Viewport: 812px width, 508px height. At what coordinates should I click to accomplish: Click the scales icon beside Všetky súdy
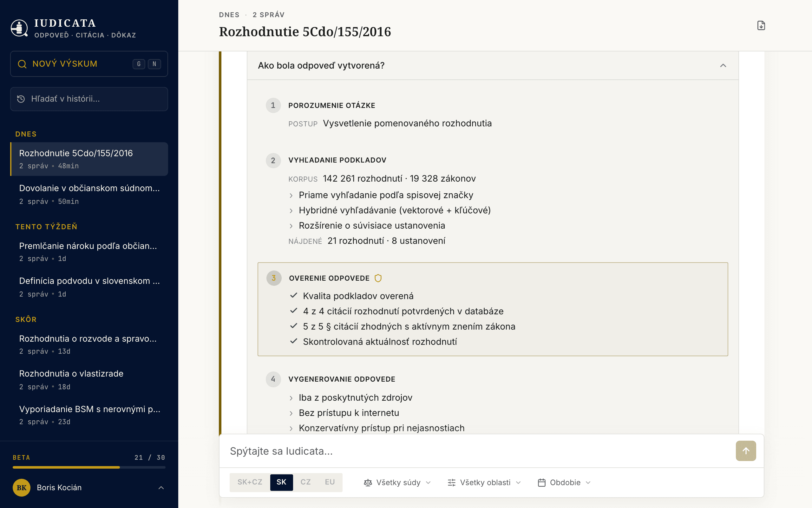[368, 483]
